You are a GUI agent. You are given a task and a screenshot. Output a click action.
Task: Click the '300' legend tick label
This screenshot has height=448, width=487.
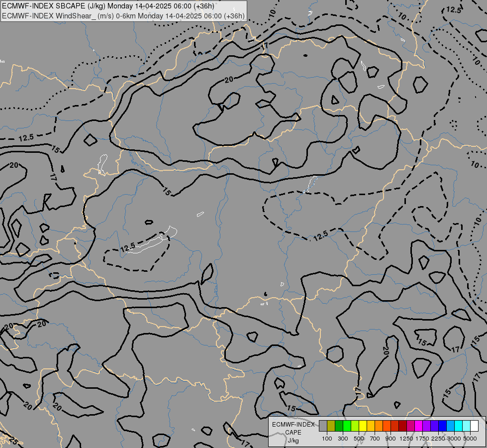(343, 439)
